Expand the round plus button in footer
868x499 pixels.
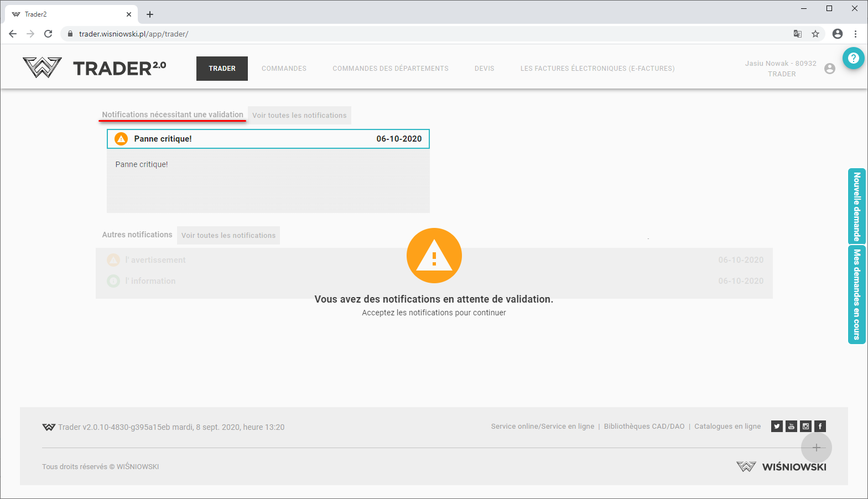pos(816,448)
